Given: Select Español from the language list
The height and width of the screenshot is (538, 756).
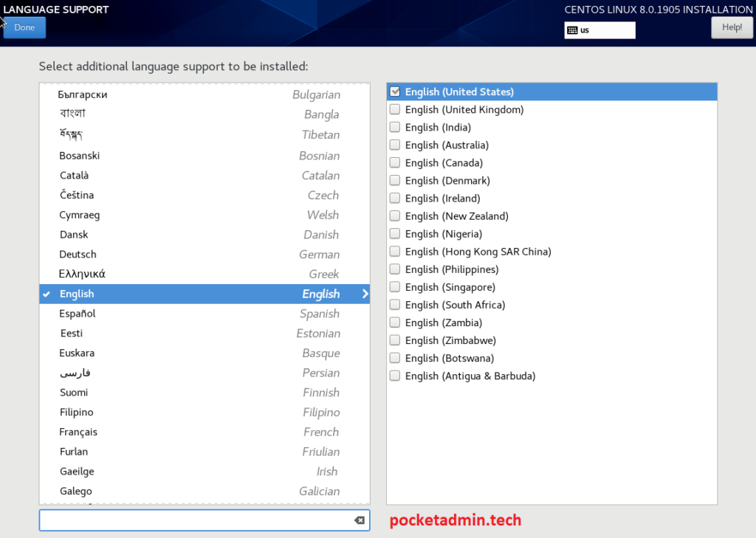Looking at the screenshot, I should pyautogui.click(x=78, y=314).
